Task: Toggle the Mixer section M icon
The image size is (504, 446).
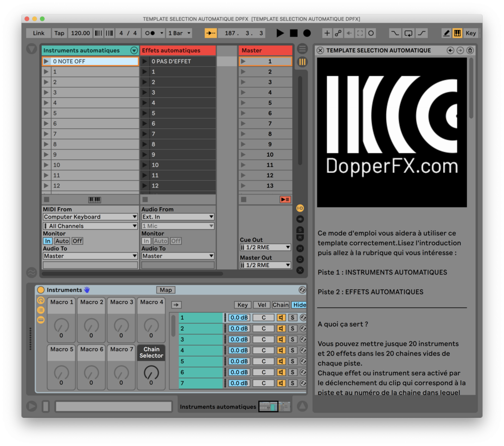Action: tap(300, 248)
